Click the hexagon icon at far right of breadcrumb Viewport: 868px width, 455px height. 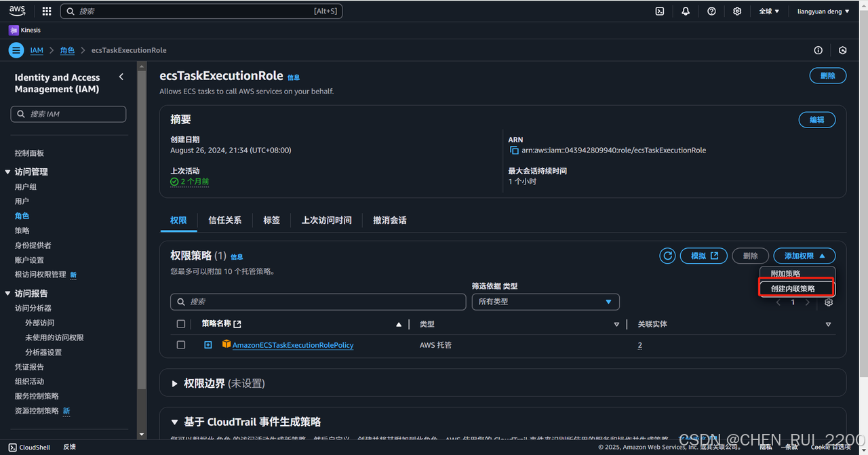[843, 50]
